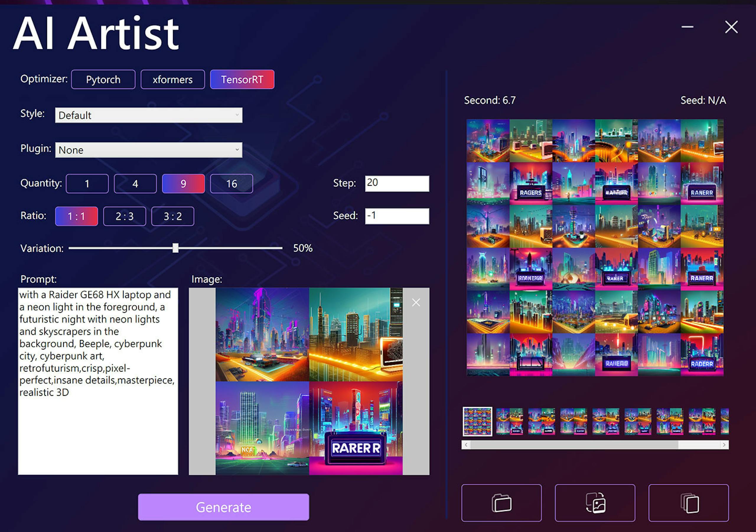Click the copy pages icon button
This screenshot has height=532, width=756.
pos(688,503)
